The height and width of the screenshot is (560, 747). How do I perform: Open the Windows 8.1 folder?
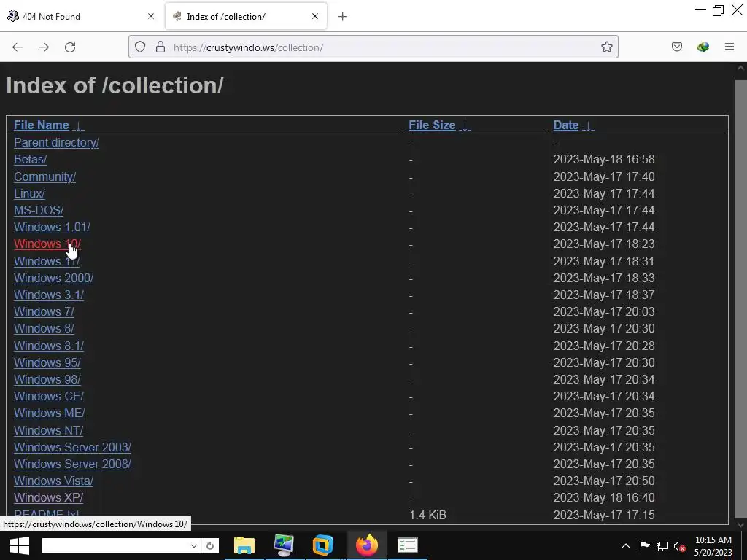click(49, 346)
